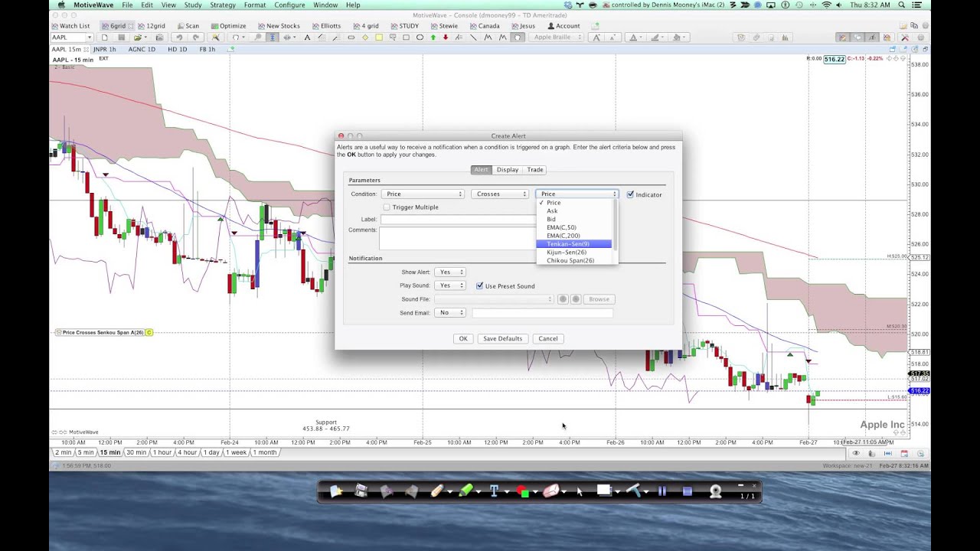Screen dimensions: 980x551
Task: Expand the Sound File dropdown
Action: click(494, 299)
